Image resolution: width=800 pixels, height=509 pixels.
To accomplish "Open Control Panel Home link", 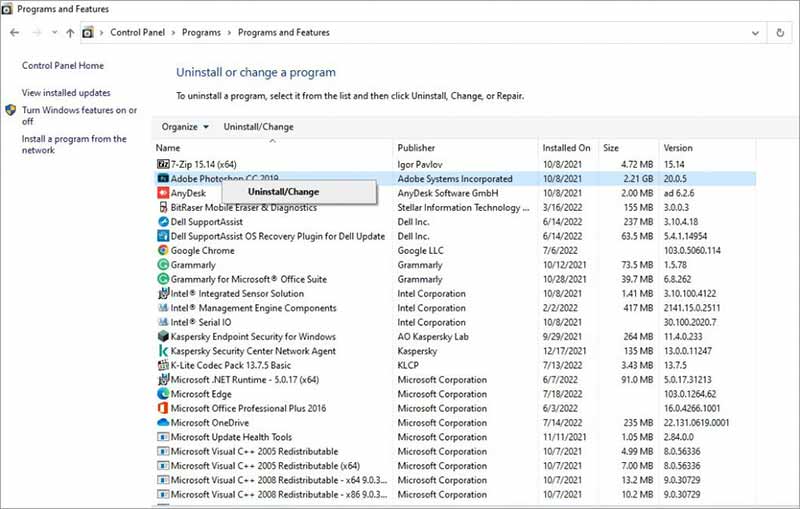I will [63, 66].
